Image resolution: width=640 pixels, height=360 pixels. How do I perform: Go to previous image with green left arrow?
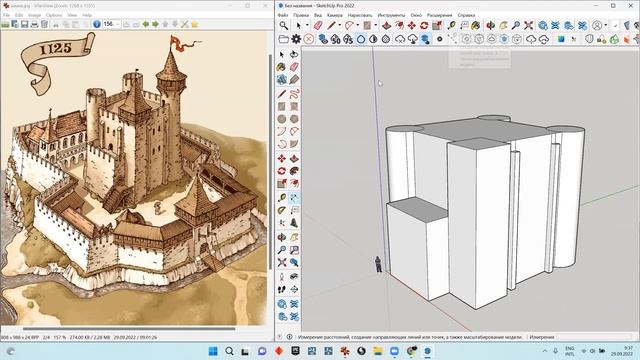pyautogui.click(x=146, y=24)
